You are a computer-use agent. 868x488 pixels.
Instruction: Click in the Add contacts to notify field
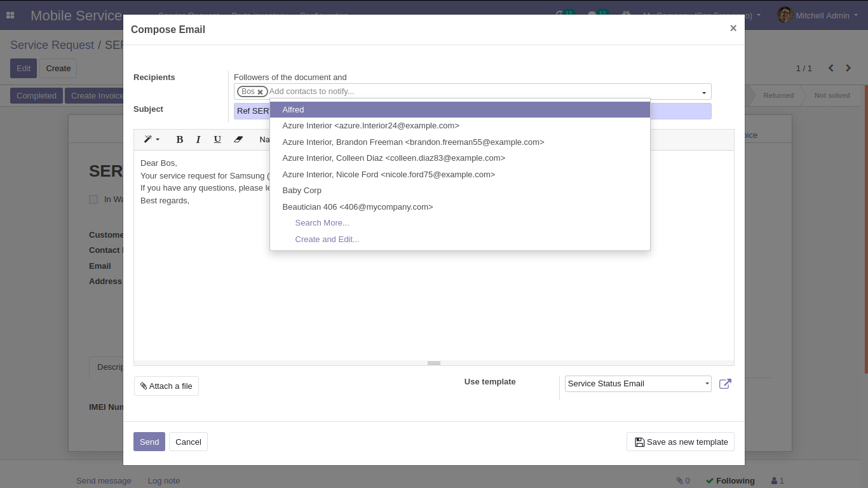pos(483,91)
